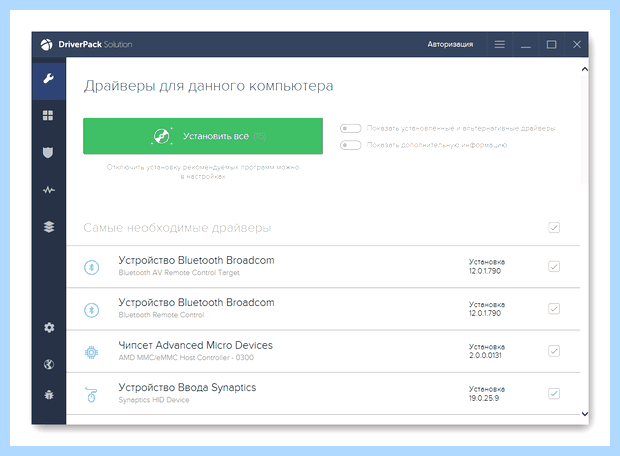Viewport: 620px width, 456px height.
Task: Click version 2.0.0.0131 of AMD driver
Action: click(485, 355)
